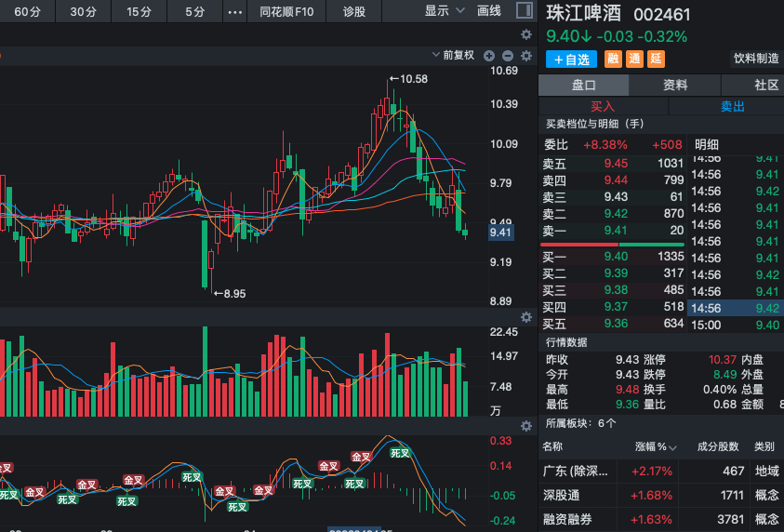This screenshot has height=532, width=784.
Task: Select 买三 order row at 9.38
Action: pyautogui.click(x=613, y=290)
